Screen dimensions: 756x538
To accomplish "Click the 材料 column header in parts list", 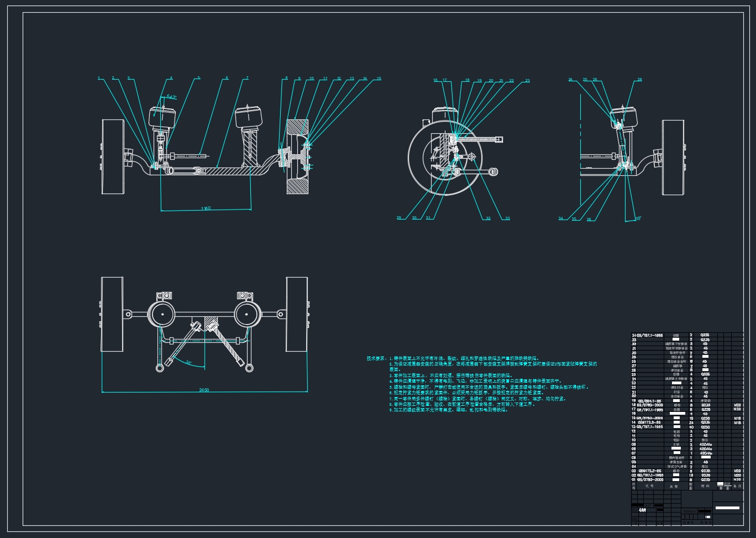I will (705, 486).
